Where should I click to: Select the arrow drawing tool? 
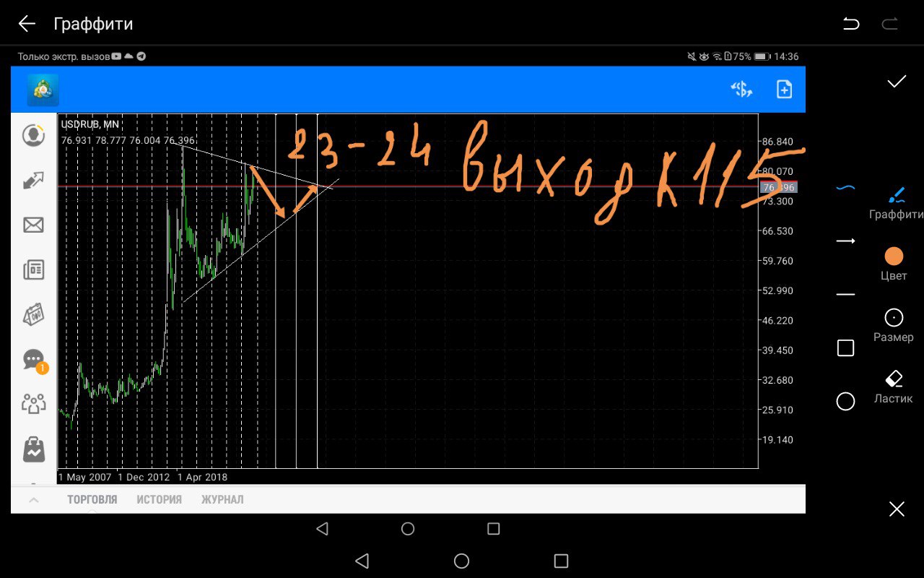pos(845,241)
